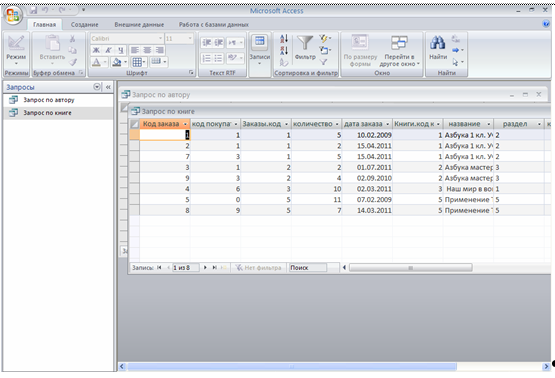Open Работа с базами данных tab
555x378 pixels.
213,24
